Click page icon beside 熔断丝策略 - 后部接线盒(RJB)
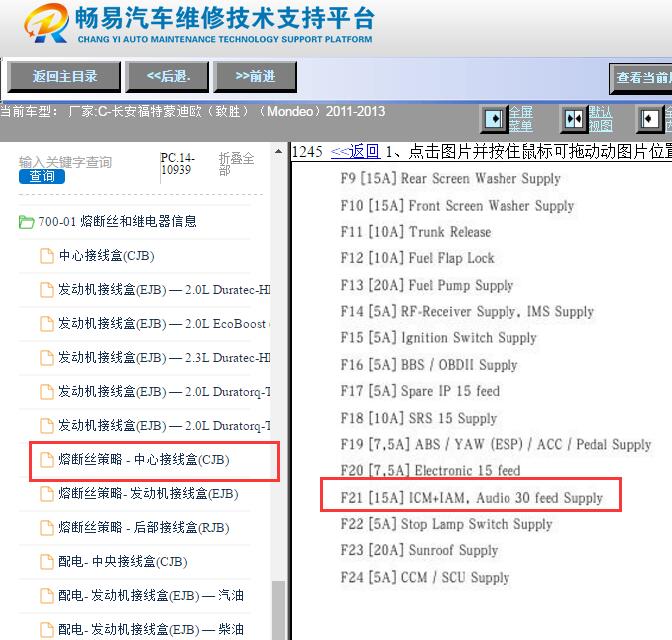Viewport: 672px width, 640px height. point(46,528)
